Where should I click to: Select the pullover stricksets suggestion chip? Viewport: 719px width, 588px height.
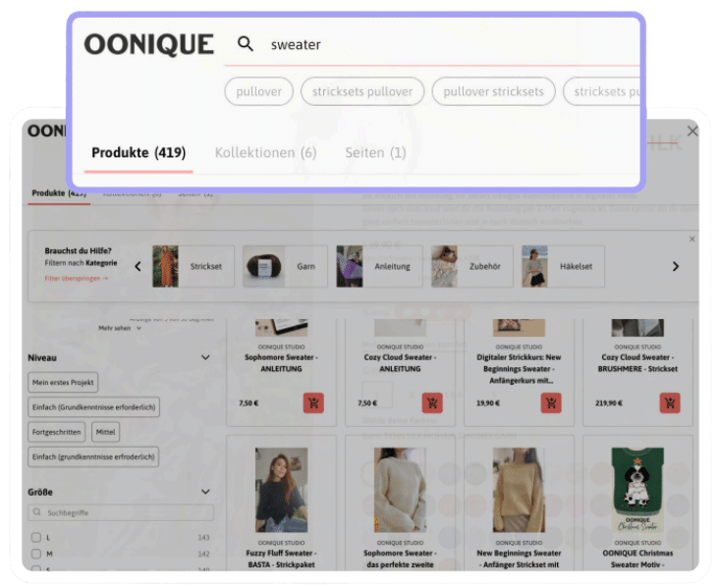point(493,91)
